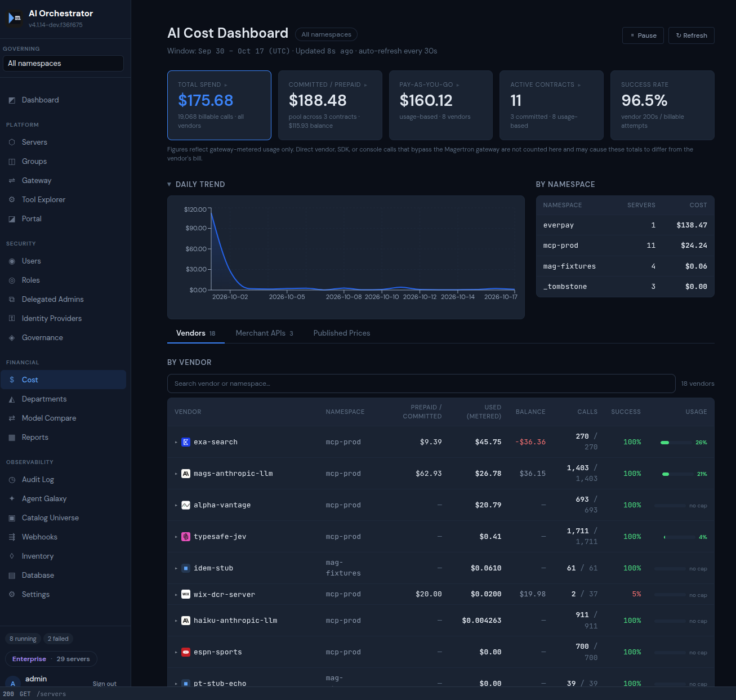The width and height of the screenshot is (736, 700).
Task: Expand the exa-search vendor row
Action: click(176, 443)
